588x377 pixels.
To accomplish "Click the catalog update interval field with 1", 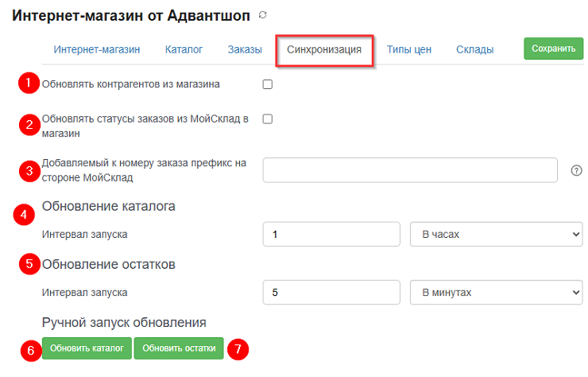I will point(331,234).
